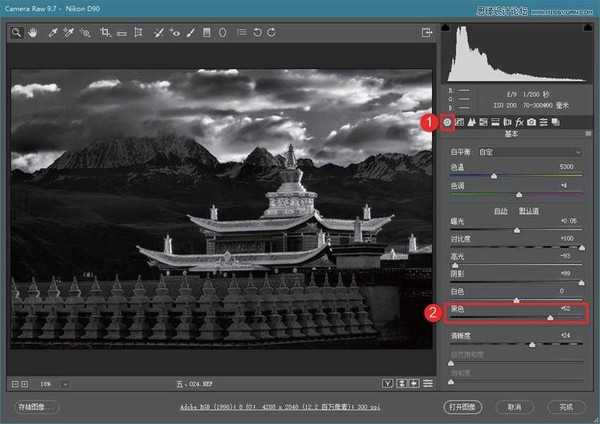
Task: Select the Crop tool
Action: click(105, 33)
